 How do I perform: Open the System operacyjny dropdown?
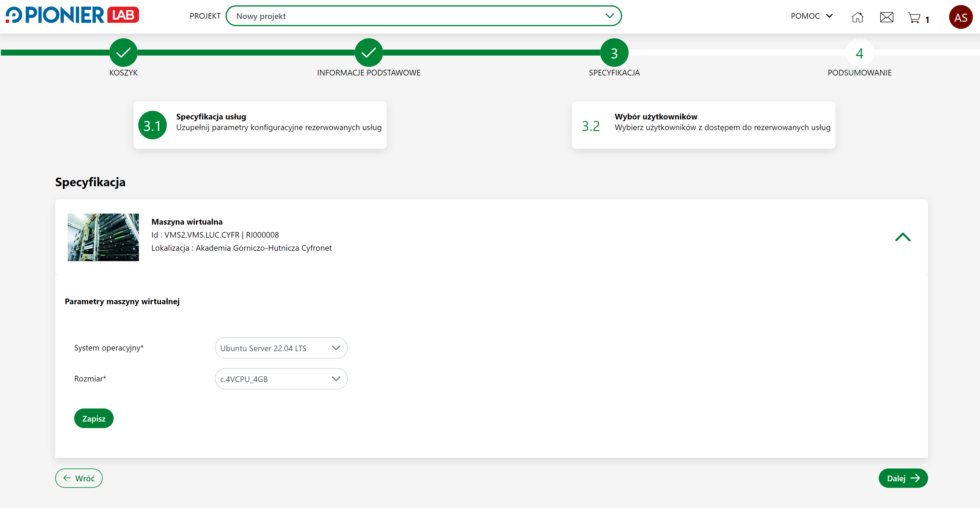[281, 348]
